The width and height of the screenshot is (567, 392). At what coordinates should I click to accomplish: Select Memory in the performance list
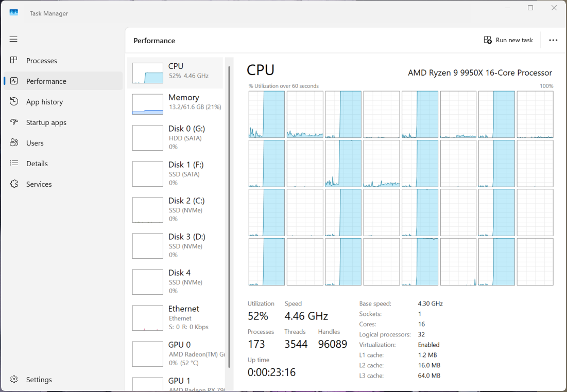pos(175,102)
